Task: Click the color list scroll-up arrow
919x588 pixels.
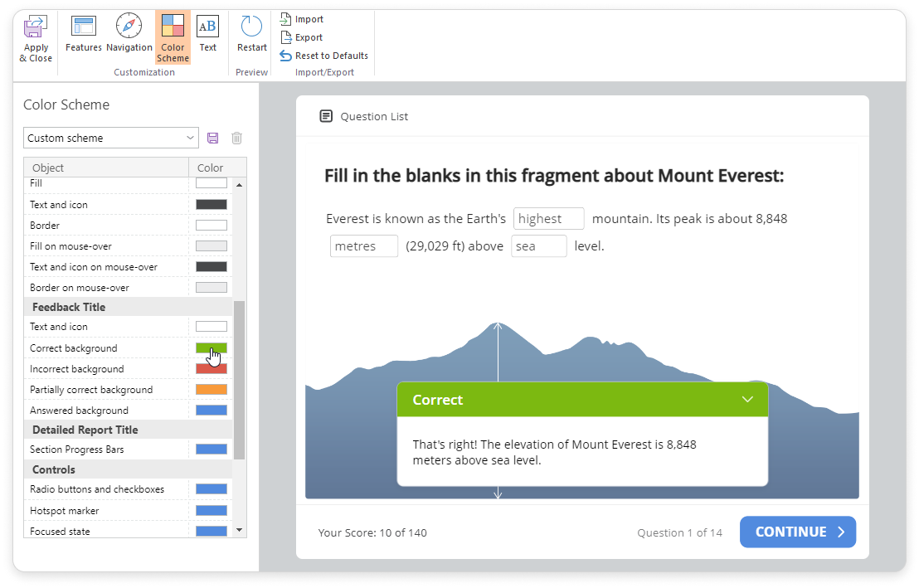Action: [239, 185]
